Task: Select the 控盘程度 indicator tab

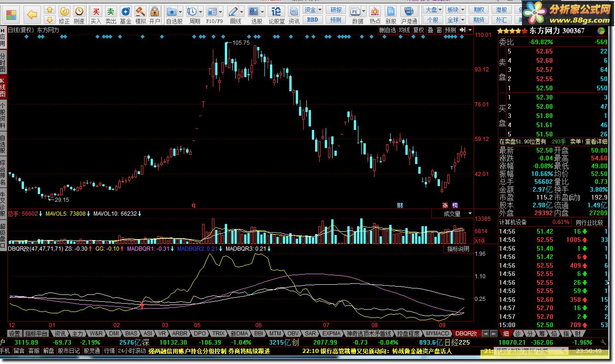Action: [408, 333]
